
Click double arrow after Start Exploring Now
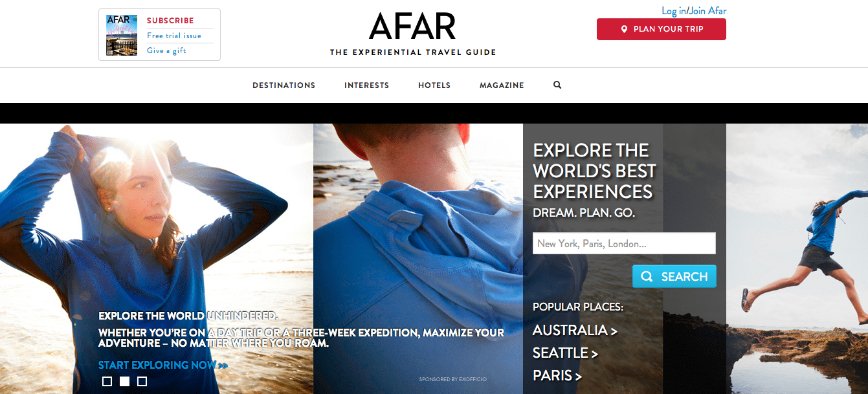tap(223, 366)
